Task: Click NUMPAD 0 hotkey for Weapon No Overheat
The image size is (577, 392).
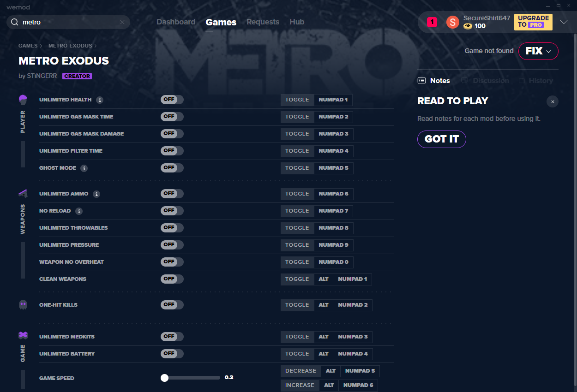Action: tap(333, 262)
